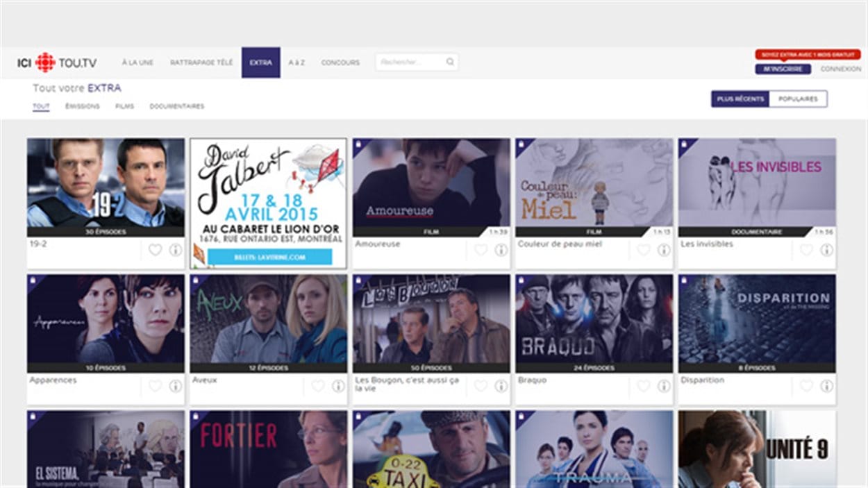Click the Connexion link
The image size is (868, 488).
coord(840,69)
